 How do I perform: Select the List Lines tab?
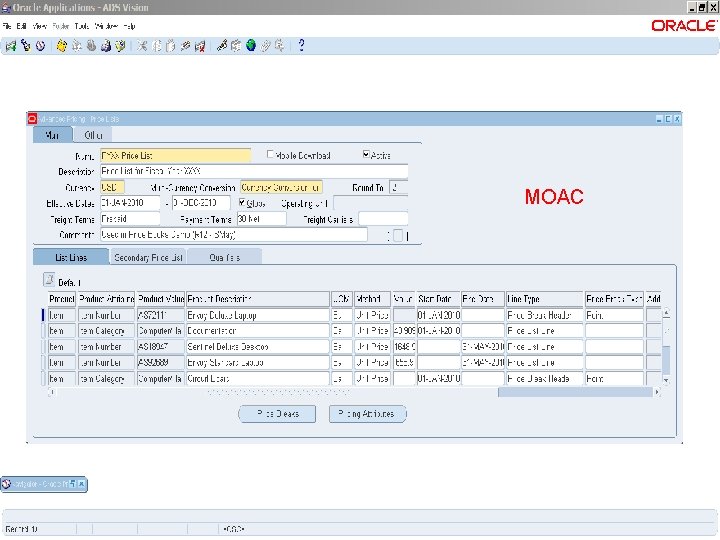[71, 257]
